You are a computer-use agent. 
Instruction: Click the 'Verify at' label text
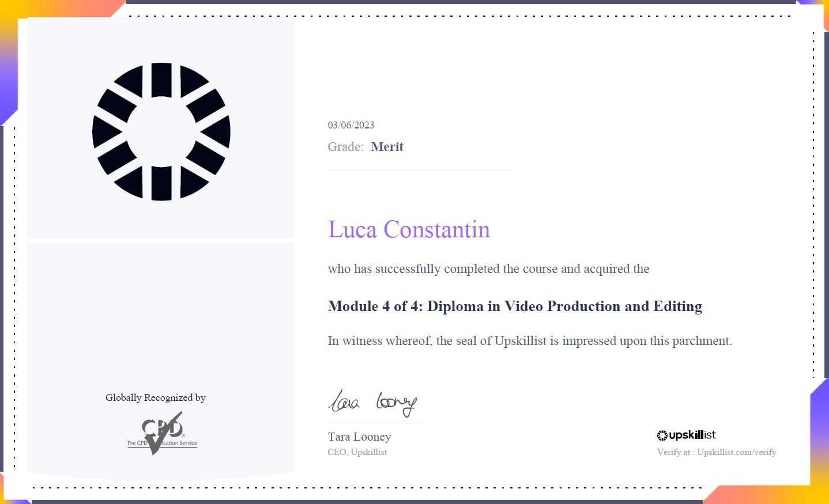coord(674,452)
